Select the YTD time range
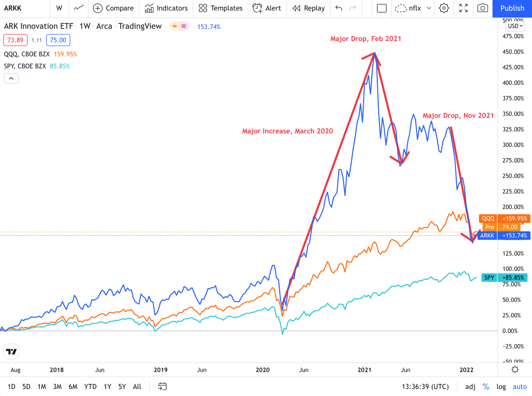This screenshot has width=532, height=396. [90, 387]
